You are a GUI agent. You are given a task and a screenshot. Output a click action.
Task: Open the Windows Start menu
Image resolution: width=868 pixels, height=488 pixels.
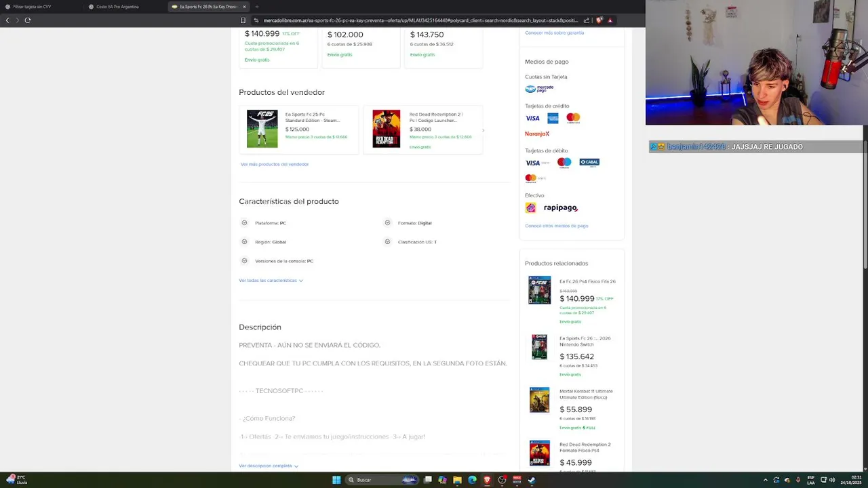pos(336,480)
